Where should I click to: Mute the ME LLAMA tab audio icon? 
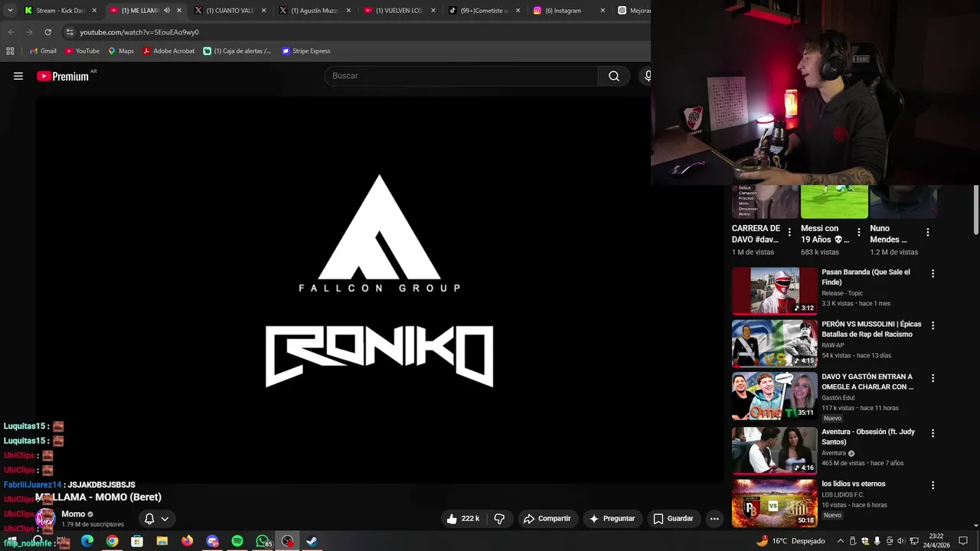tap(167, 11)
